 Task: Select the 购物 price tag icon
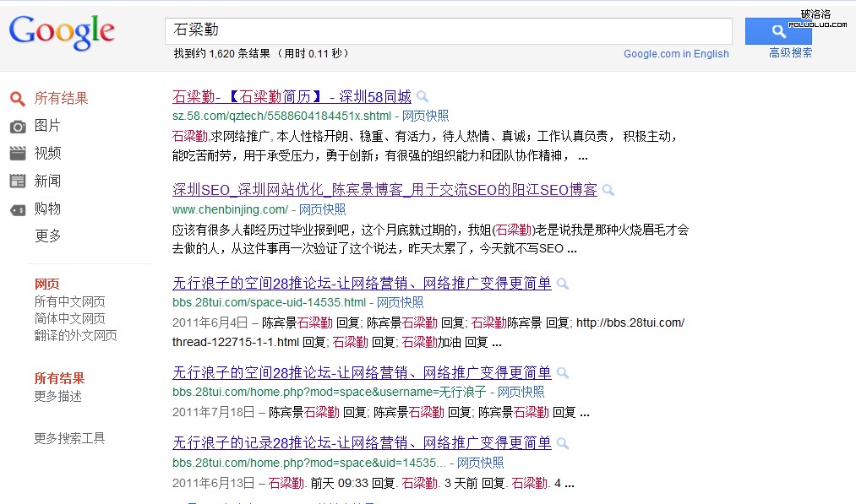(x=18, y=209)
